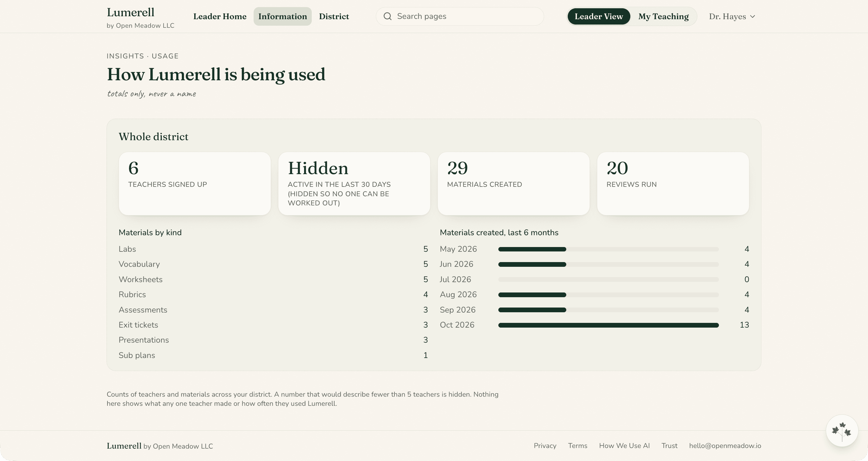Screen dimensions: 868x461
Task: Open the Trust footer link
Action: tap(669, 446)
